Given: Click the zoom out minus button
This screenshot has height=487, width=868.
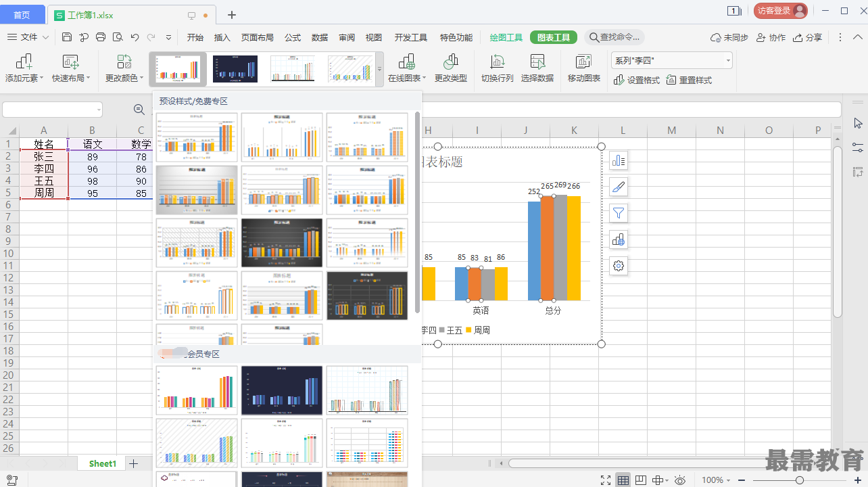Looking at the screenshot, I should [x=742, y=480].
